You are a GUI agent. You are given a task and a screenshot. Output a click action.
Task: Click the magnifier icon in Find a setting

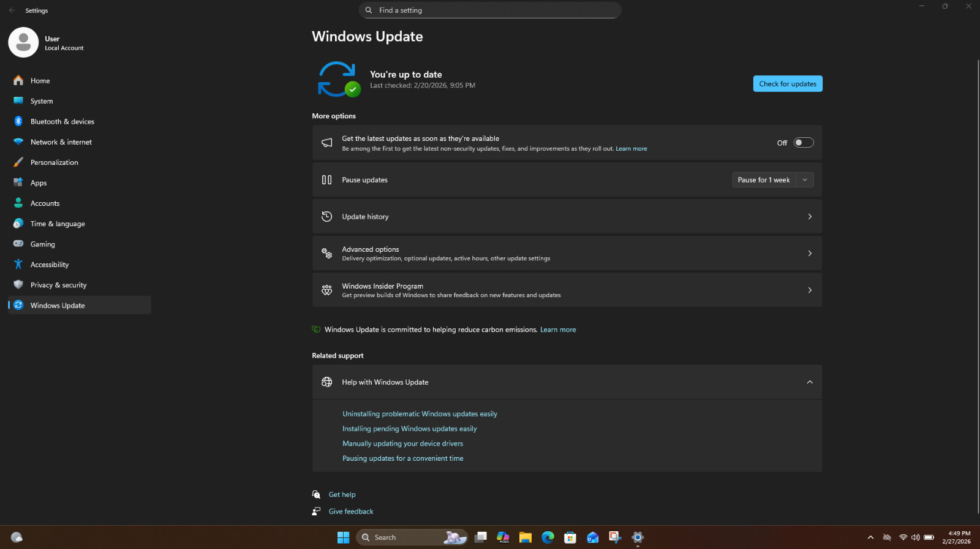[x=369, y=10]
